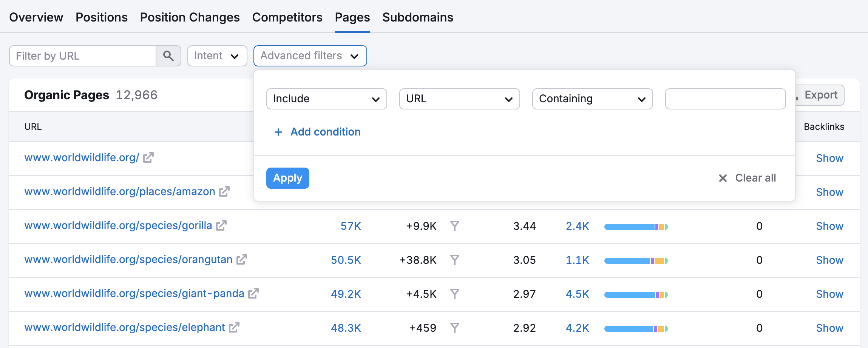Click Show backlinks for orangutan row
Image resolution: width=868 pixels, height=348 pixels.
(829, 260)
